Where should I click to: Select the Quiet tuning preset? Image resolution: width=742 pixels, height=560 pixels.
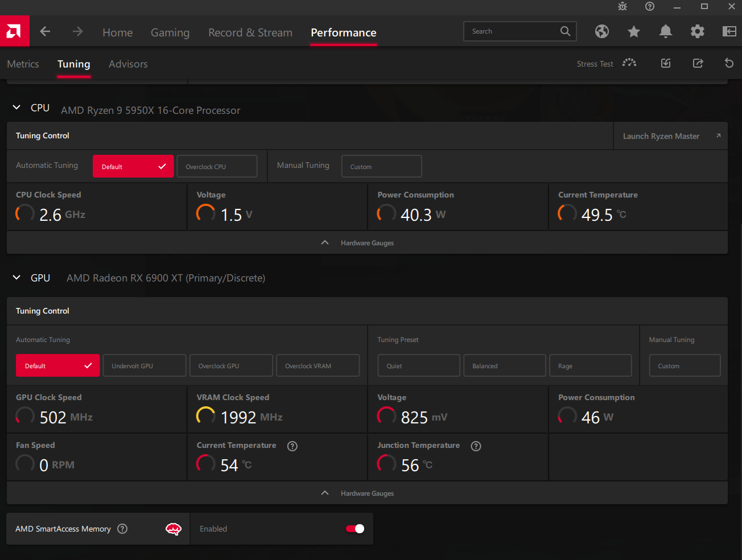[x=419, y=365]
